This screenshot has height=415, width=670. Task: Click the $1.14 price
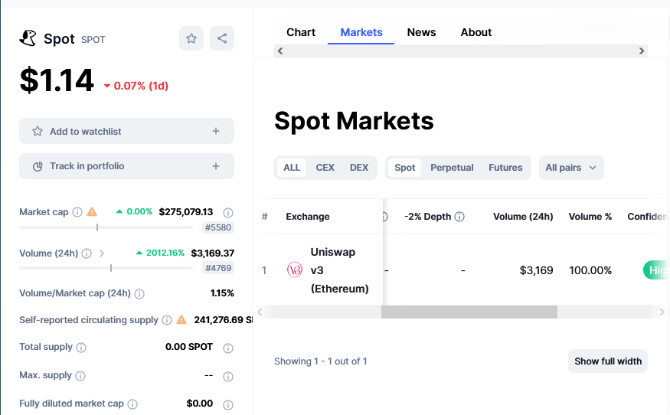tap(57, 80)
